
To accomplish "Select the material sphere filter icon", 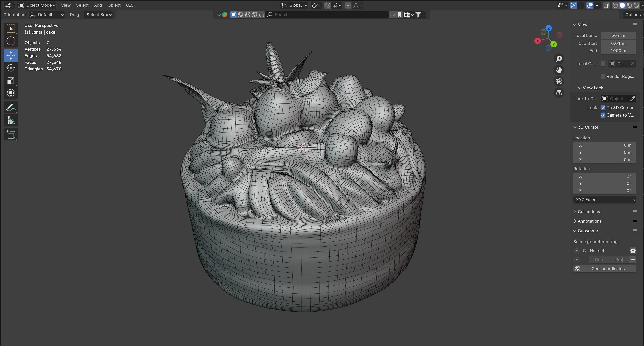I will [x=240, y=15].
